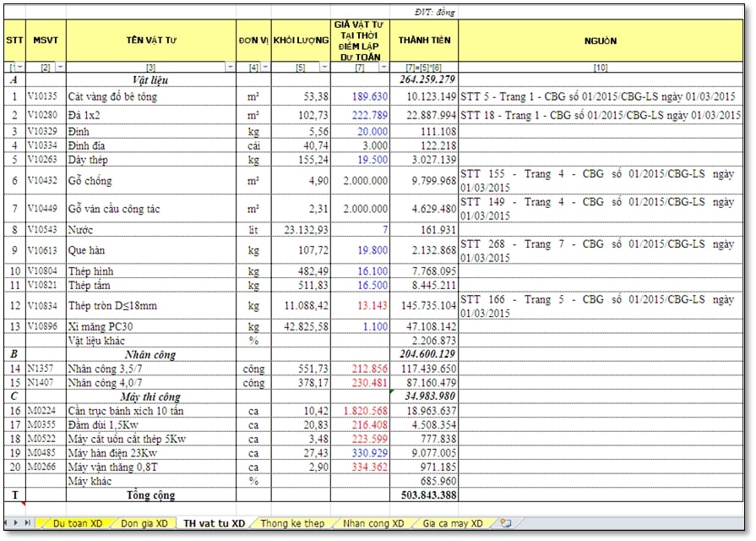The width and height of the screenshot is (756, 541).
Task: Open the Don gia XD sheet tab
Action: [x=144, y=523]
